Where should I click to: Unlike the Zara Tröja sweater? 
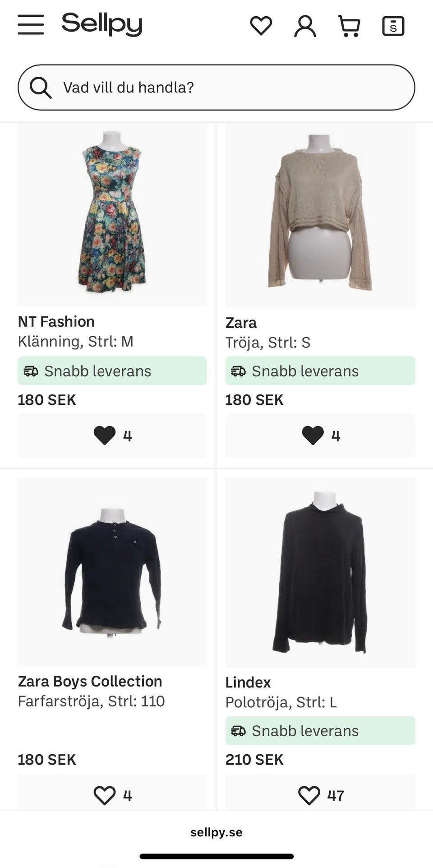click(320, 436)
